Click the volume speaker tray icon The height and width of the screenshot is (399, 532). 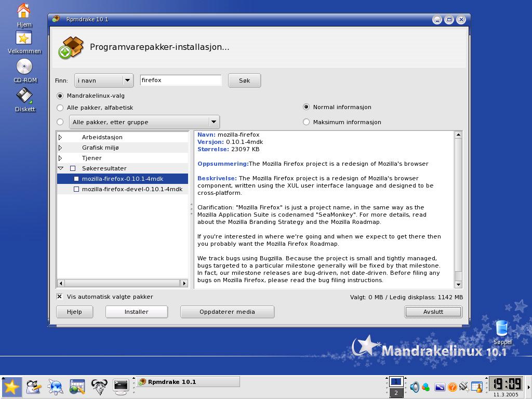coord(414,387)
